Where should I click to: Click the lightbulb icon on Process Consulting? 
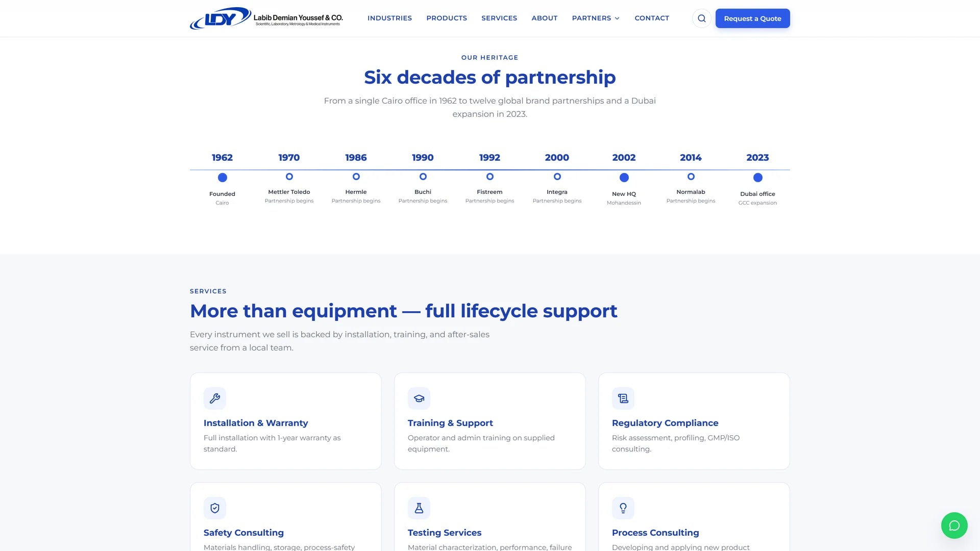tap(623, 508)
